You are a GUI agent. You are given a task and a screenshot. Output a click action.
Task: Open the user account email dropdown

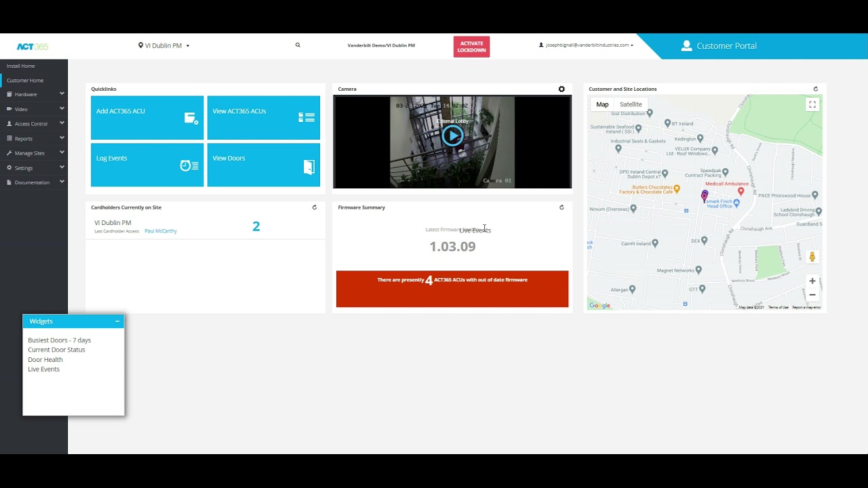586,45
